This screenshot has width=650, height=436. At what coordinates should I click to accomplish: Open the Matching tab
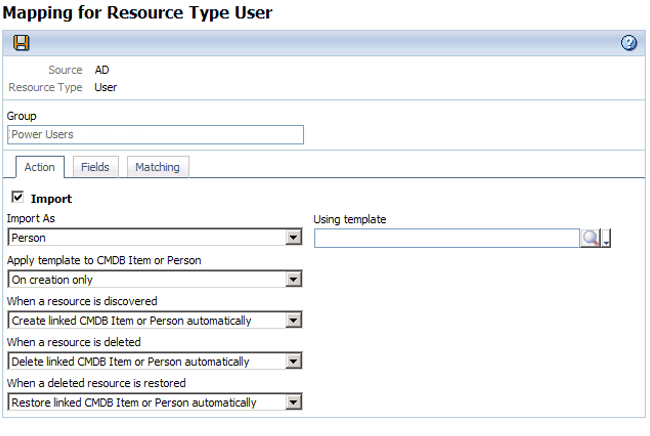pos(157,167)
